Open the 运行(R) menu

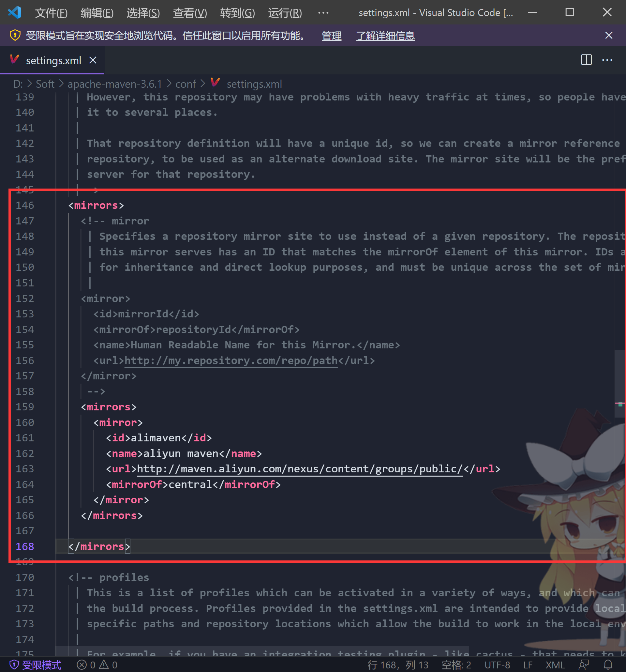pos(285,13)
